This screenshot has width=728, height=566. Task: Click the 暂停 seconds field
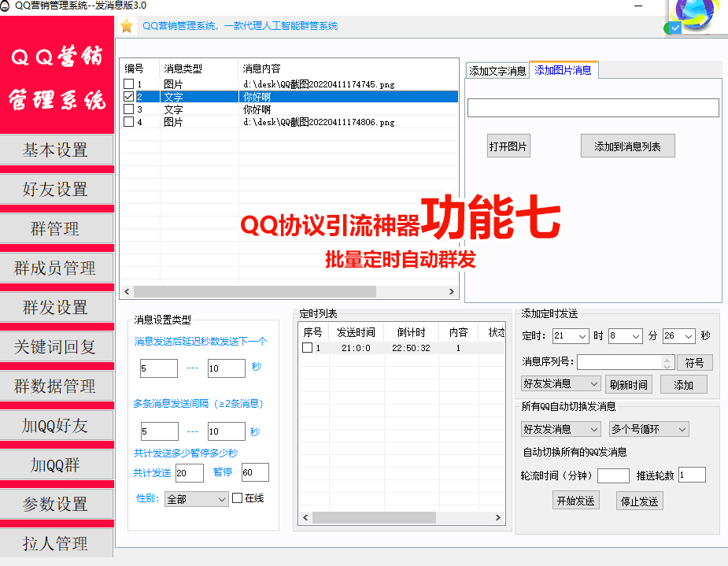255,472
